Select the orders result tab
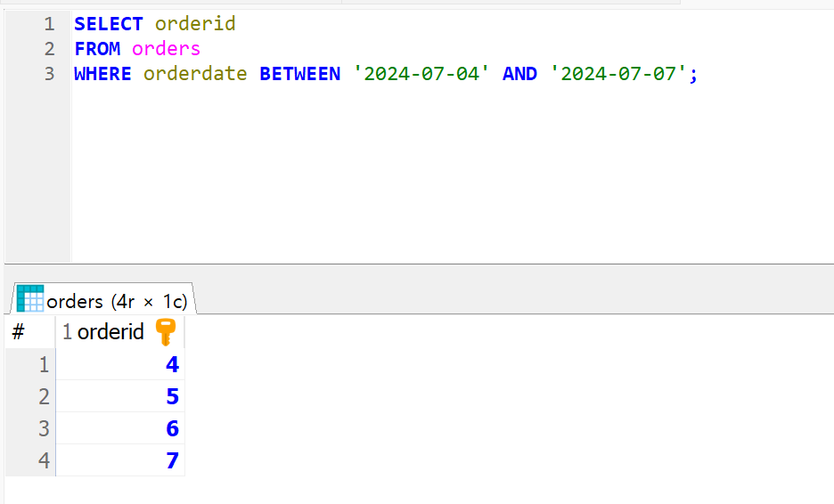Screen dimensions: 834x504 point(103,299)
